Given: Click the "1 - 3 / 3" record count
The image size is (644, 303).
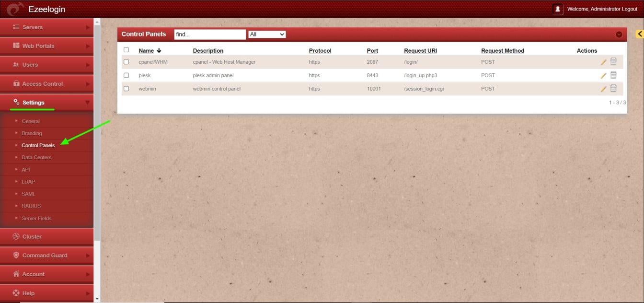Looking at the screenshot, I should tap(617, 103).
